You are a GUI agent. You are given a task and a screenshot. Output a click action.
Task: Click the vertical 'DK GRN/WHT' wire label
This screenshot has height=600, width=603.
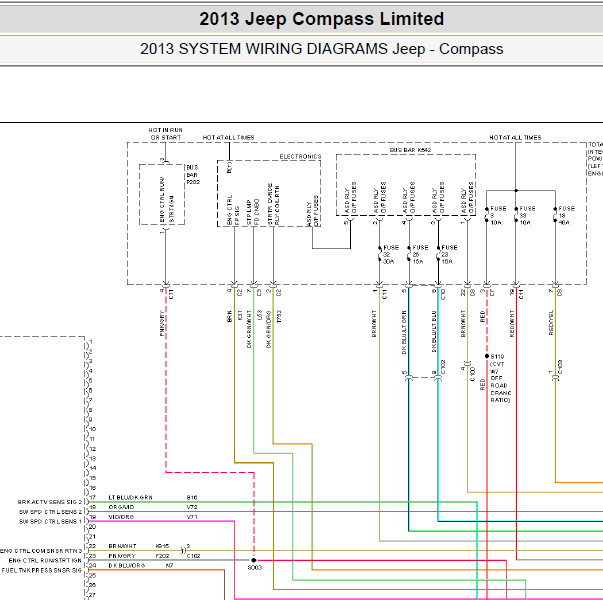[x=249, y=329]
